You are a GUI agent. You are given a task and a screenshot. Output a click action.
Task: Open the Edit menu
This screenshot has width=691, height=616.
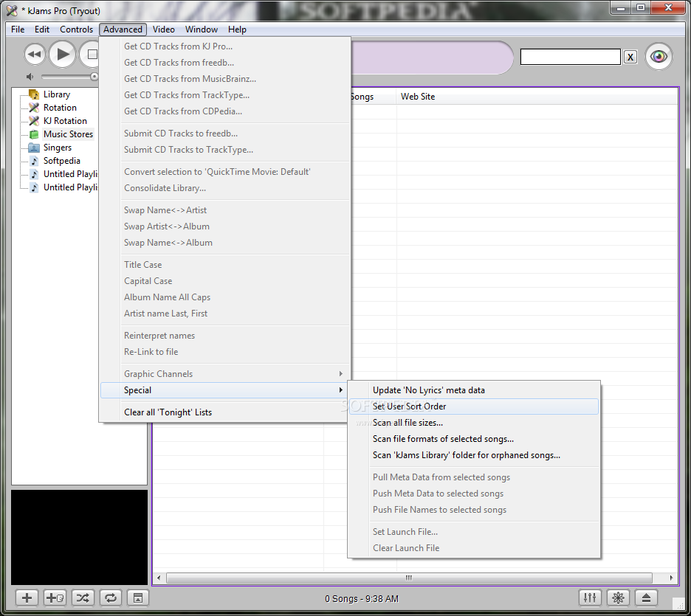(42, 30)
